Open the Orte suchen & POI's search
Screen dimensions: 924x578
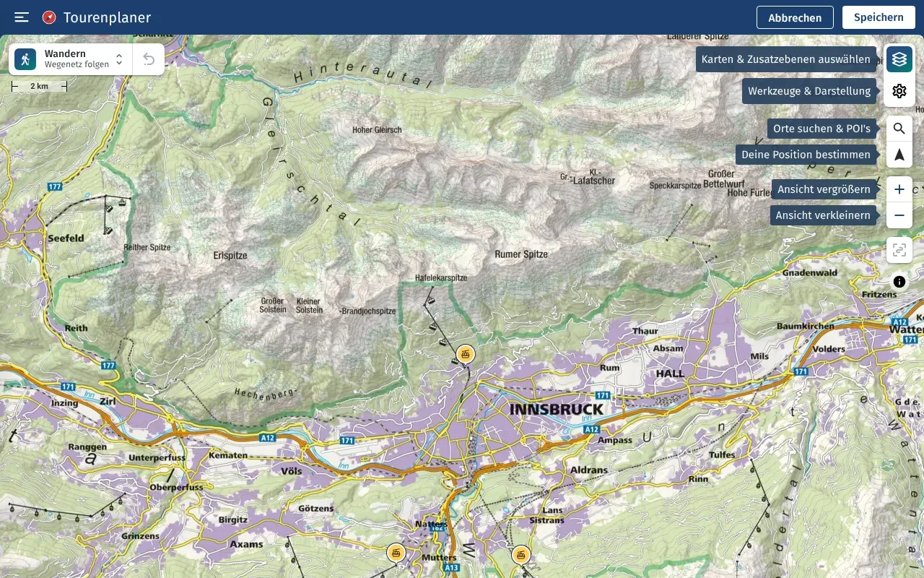899,129
